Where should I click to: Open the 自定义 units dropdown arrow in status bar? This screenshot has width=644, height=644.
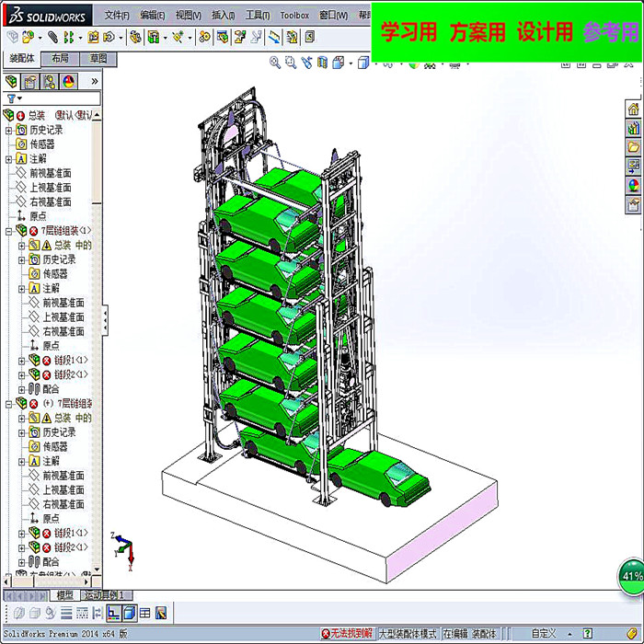pyautogui.click(x=569, y=635)
